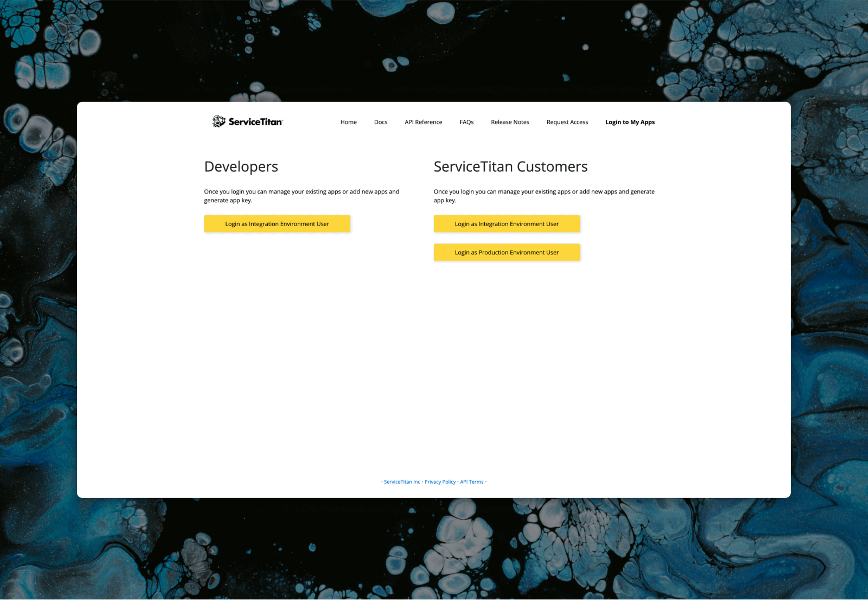
Task: Click API Reference navigation link
Action: point(423,121)
